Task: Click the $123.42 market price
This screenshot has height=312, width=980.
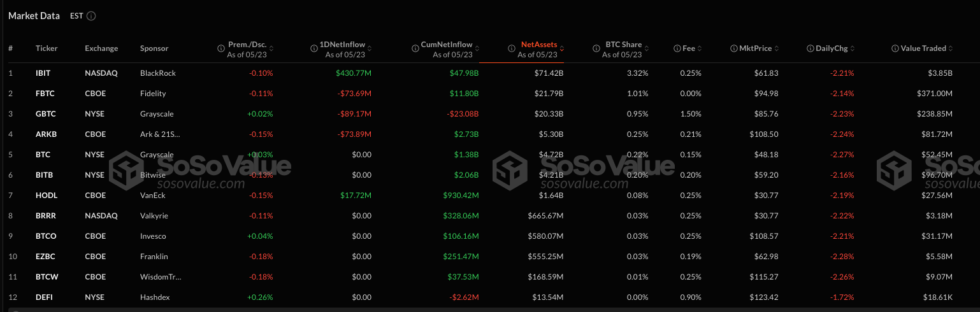Action: click(x=765, y=297)
